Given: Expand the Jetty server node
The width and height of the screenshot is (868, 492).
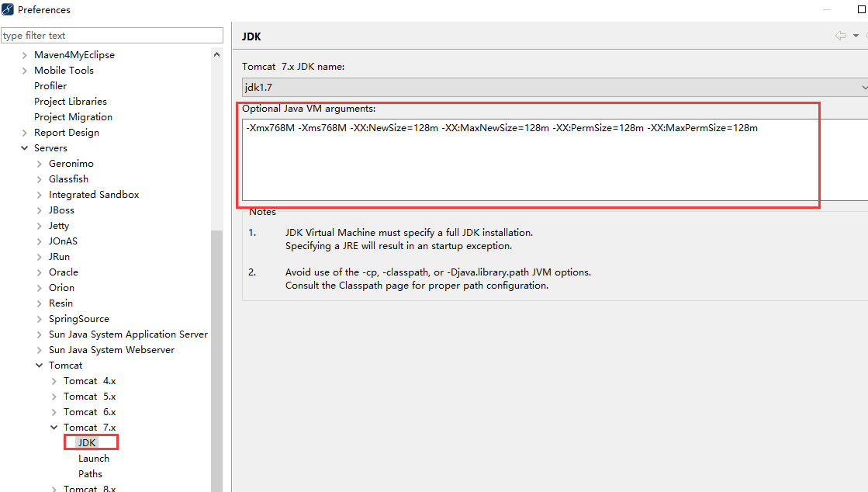Looking at the screenshot, I should (39, 226).
